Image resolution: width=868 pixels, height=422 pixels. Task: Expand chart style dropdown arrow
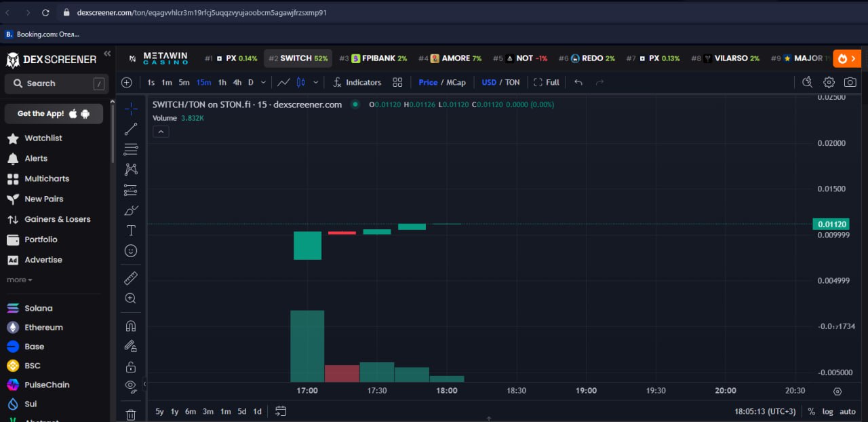pos(315,82)
